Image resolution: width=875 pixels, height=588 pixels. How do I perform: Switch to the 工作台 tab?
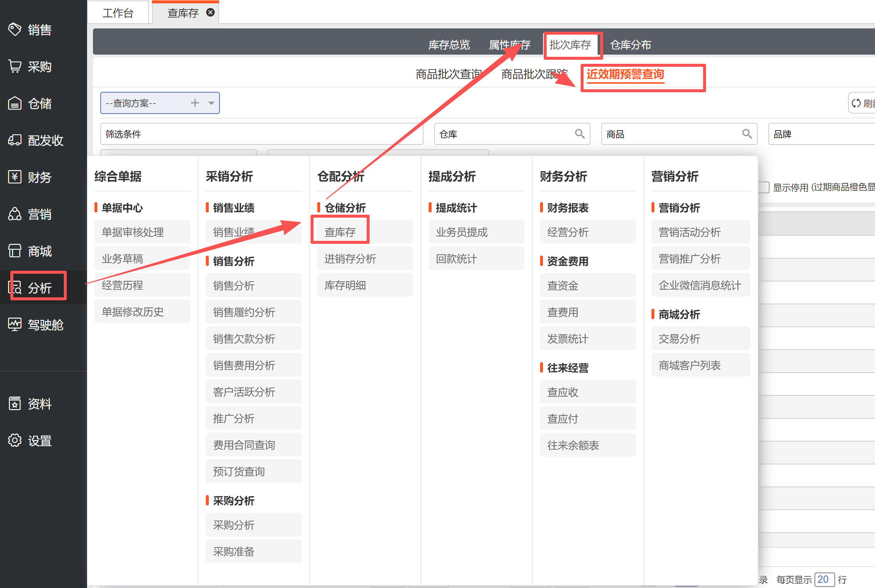[x=118, y=13]
